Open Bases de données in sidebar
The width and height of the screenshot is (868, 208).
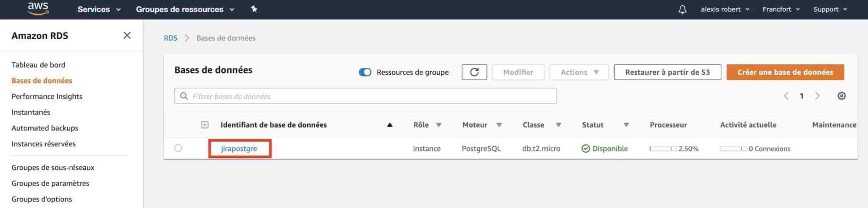coord(42,81)
